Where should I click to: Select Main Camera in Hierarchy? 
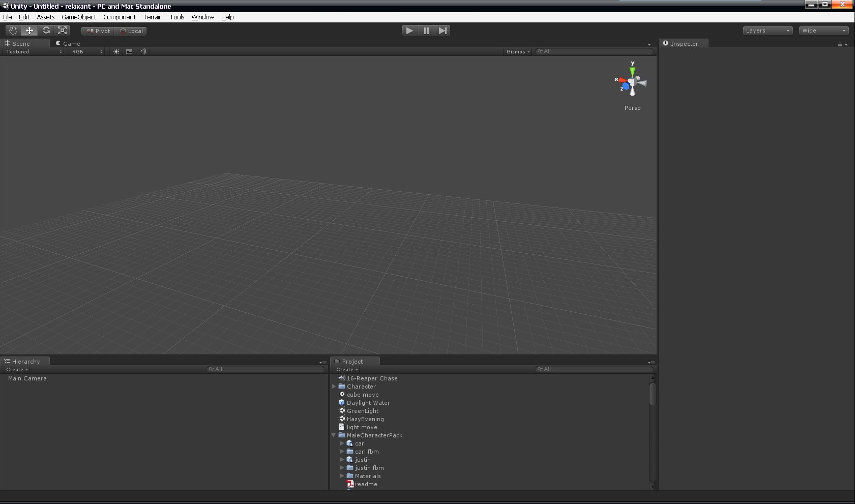click(x=27, y=378)
